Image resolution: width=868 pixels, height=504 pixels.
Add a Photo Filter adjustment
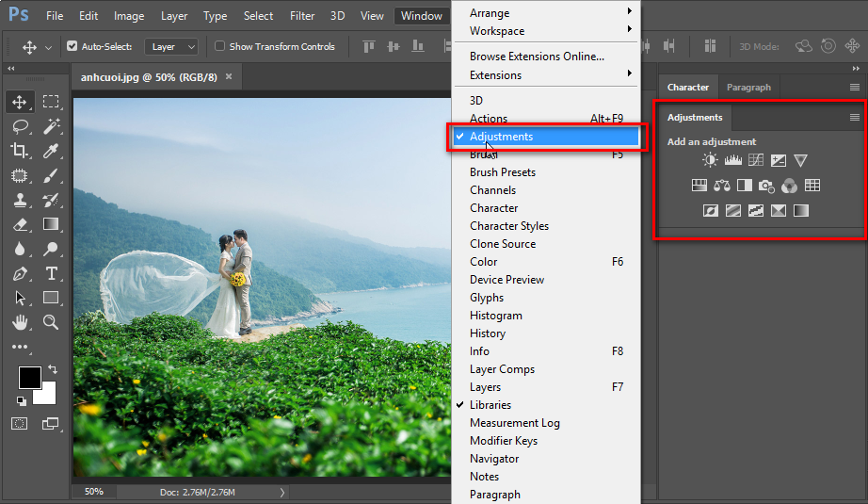pyautogui.click(x=766, y=186)
